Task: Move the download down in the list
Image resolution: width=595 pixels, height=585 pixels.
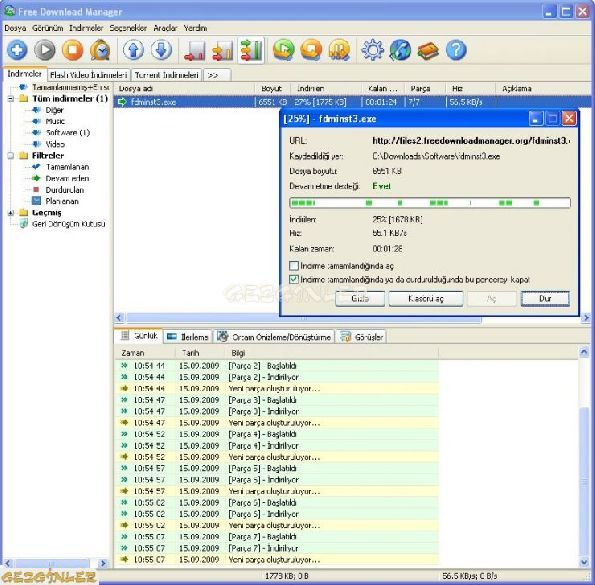Action: (161, 50)
